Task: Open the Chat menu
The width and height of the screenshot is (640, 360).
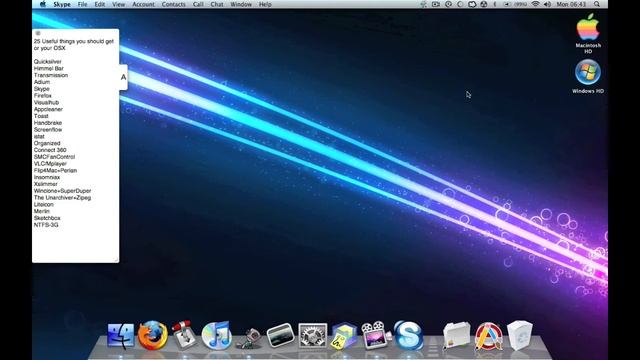Action: (x=217, y=4)
